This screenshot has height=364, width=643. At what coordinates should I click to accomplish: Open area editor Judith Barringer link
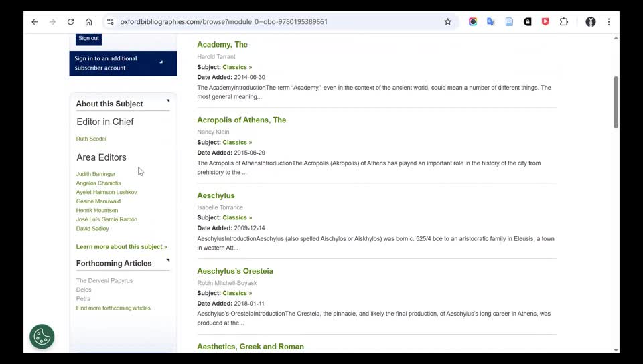[x=96, y=174]
